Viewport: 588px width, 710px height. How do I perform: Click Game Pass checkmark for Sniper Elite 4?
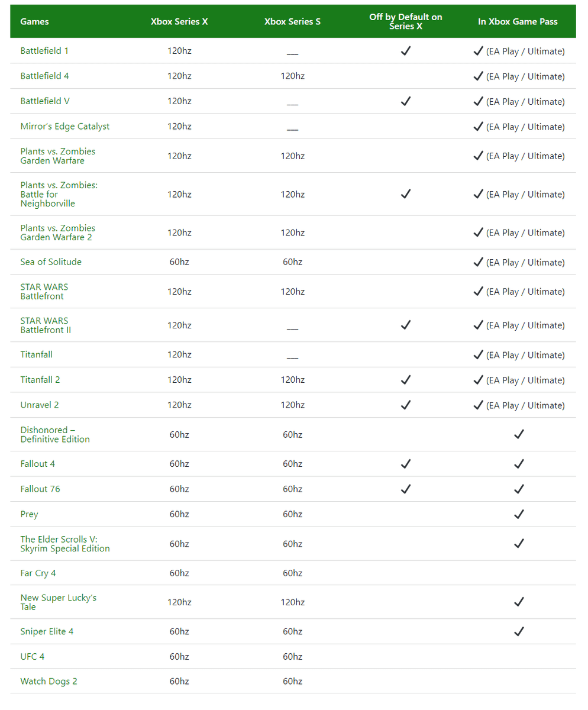pos(519,631)
